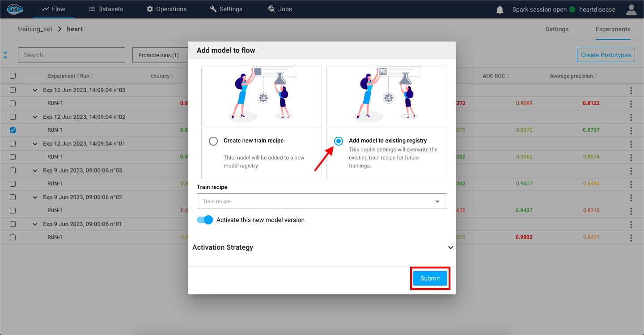Viewport: 644px width, 335px height.
Task: Click the double-chevron collapse icon beside Search
Action: click(5, 55)
